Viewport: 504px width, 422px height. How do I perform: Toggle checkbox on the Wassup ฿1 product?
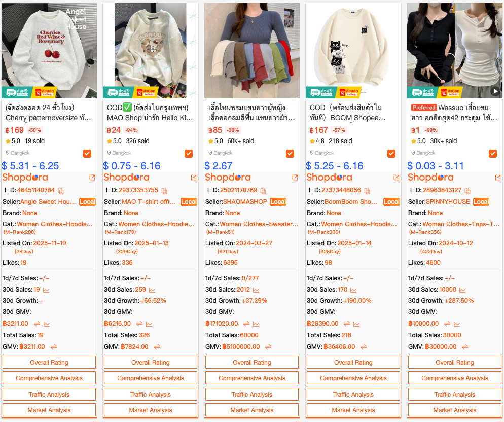click(x=493, y=153)
